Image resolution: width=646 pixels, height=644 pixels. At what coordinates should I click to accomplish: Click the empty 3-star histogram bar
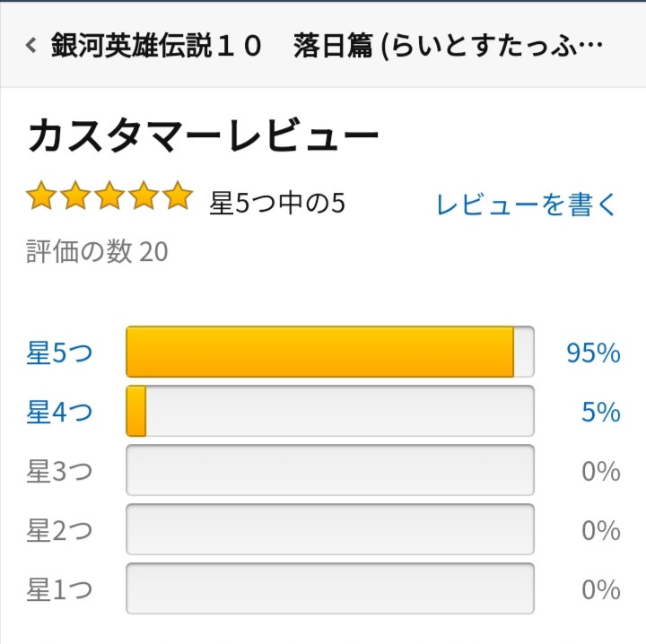click(329, 471)
